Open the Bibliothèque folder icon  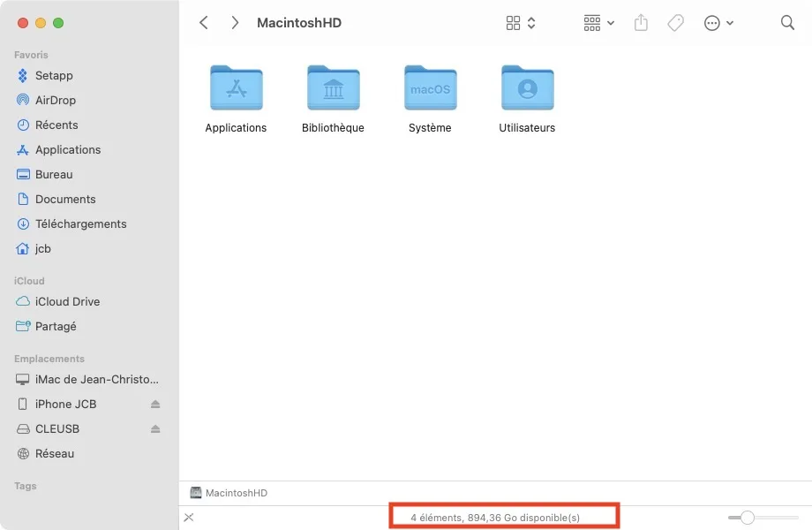click(333, 87)
